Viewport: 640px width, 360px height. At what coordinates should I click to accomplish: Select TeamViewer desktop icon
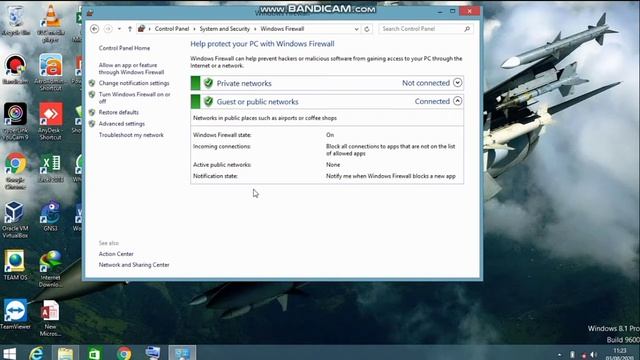tap(16, 314)
